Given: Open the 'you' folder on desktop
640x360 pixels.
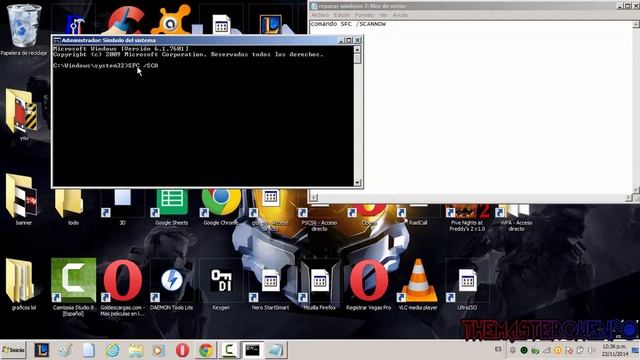Looking at the screenshot, I should 22,111.
